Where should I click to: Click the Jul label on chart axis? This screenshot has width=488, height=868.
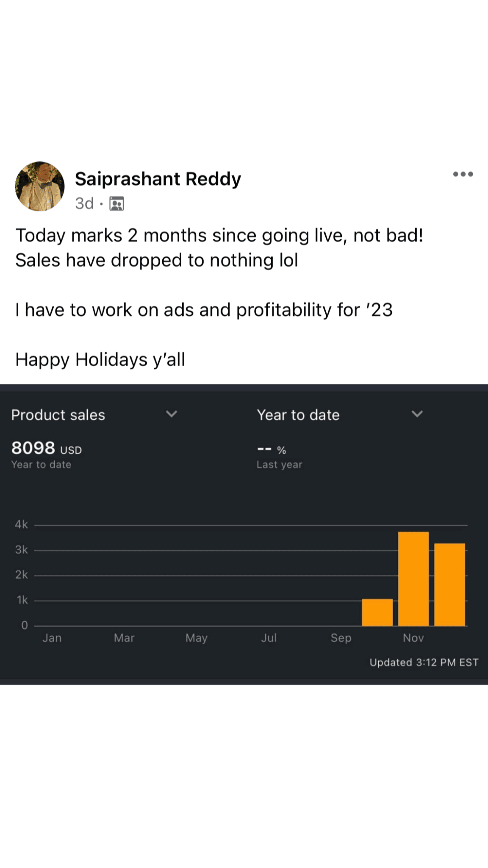coord(269,638)
